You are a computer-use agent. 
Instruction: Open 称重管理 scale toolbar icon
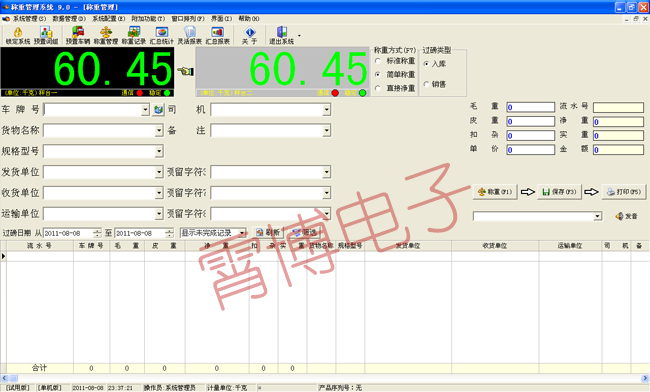(x=106, y=35)
